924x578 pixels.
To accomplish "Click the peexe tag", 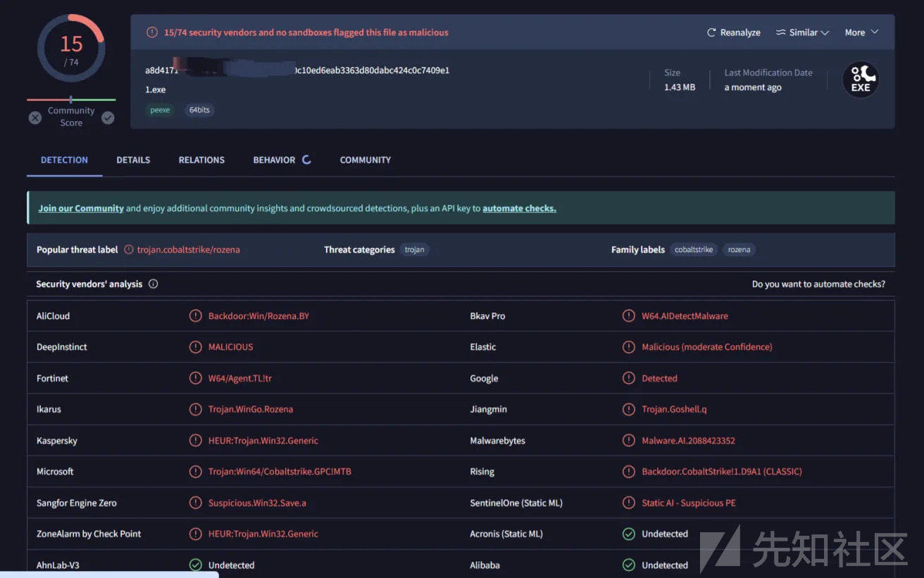I will (x=160, y=110).
